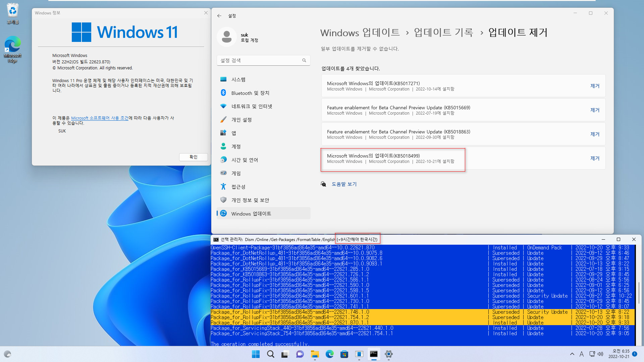Image resolution: width=644 pixels, height=362 pixels.
Task: Click 버전 22H2 build text in winver
Action: [81, 62]
